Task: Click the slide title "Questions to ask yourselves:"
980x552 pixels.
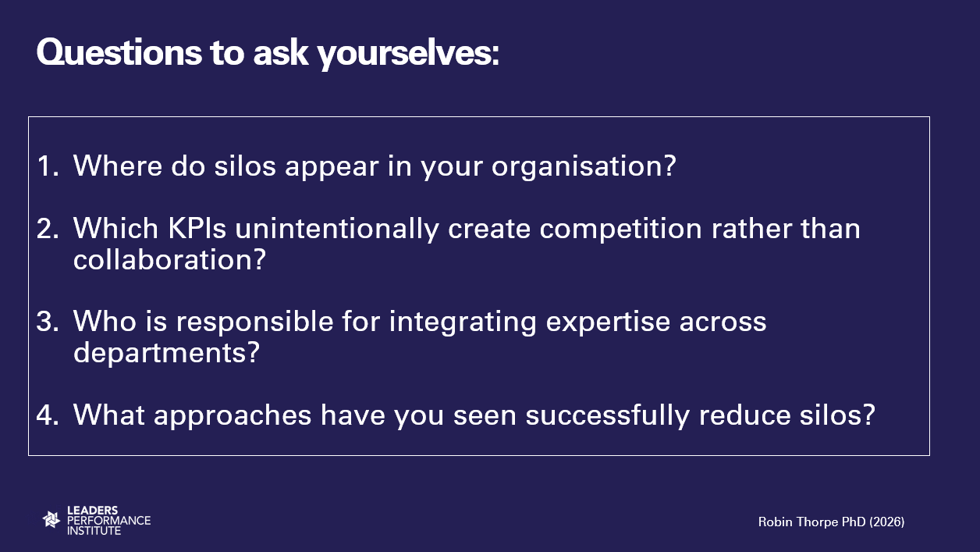Action: tap(267, 52)
